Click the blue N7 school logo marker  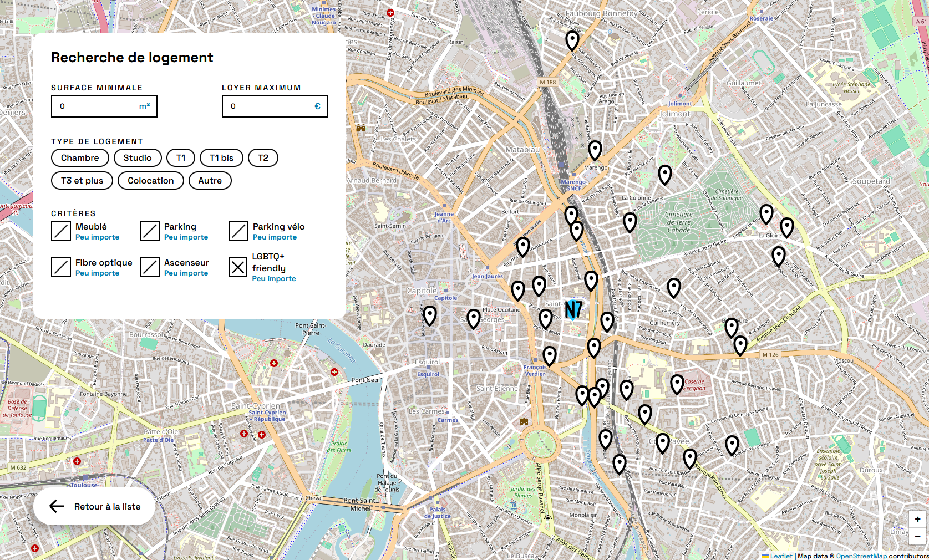pyautogui.click(x=573, y=309)
